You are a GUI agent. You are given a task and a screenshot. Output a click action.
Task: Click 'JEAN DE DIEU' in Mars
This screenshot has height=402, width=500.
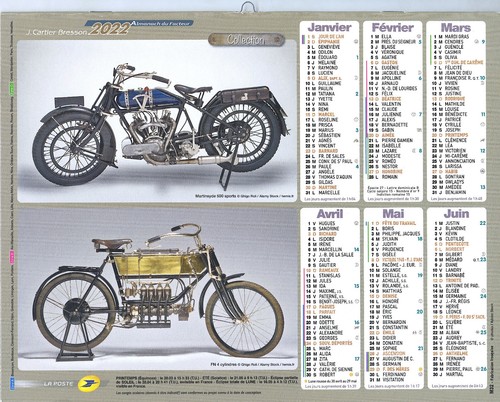pos(458,73)
